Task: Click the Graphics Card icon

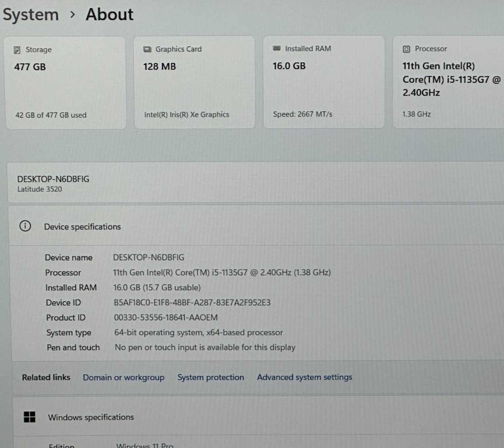Action: [x=147, y=49]
